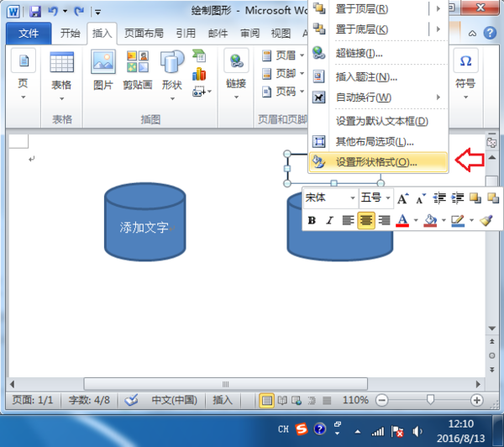Expand the 五号 font size dropdown
504x447 pixels.
point(388,197)
